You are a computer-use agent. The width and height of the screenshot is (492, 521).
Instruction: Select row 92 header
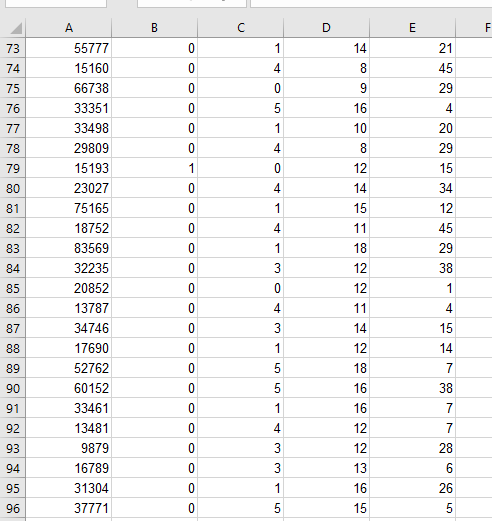click(13, 428)
